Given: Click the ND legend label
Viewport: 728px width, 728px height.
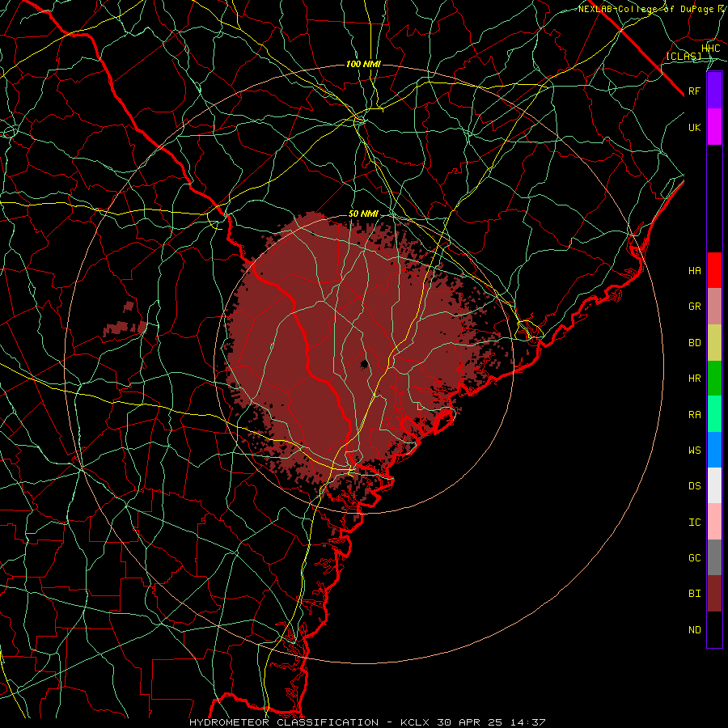Looking at the screenshot, I should pyautogui.click(x=695, y=629).
